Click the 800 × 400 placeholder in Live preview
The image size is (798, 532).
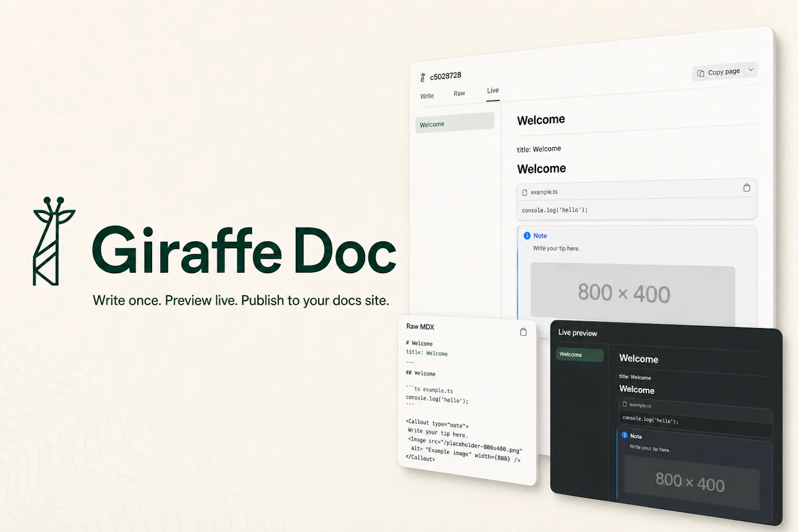point(692,482)
